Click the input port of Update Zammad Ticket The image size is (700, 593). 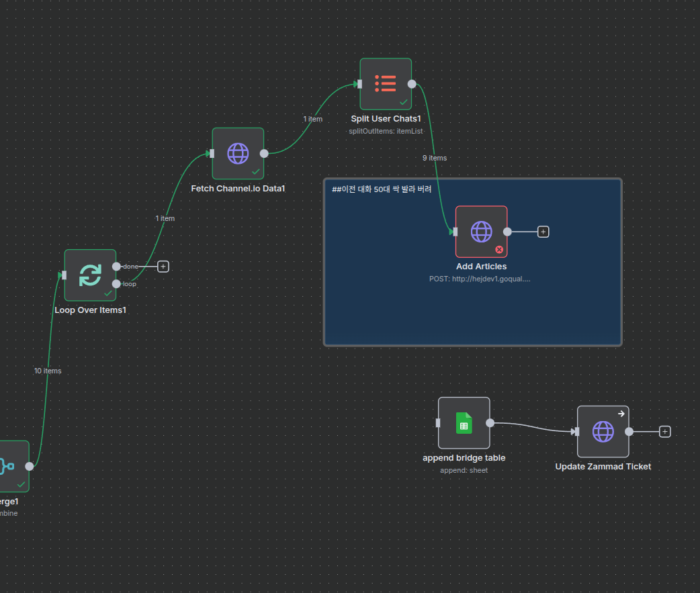pyautogui.click(x=576, y=432)
